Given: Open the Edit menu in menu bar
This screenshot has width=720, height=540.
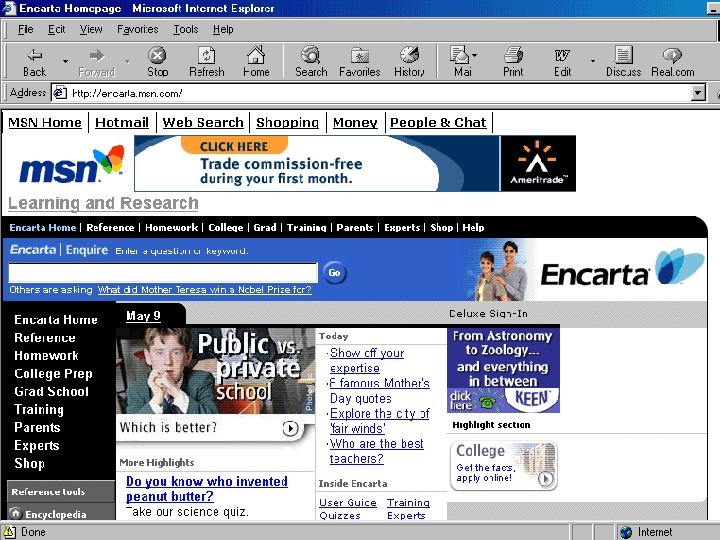Looking at the screenshot, I should click(56, 29).
